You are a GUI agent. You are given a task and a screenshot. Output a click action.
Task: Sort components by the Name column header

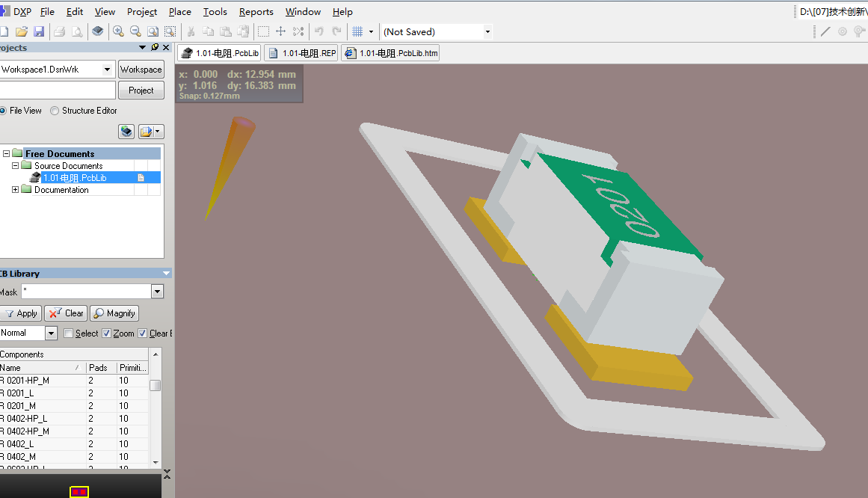43,368
